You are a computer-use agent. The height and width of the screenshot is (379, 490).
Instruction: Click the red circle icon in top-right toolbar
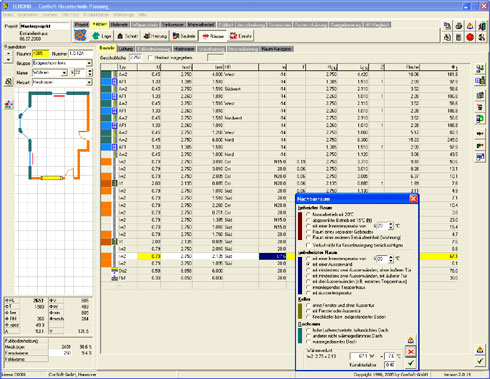coord(470,37)
